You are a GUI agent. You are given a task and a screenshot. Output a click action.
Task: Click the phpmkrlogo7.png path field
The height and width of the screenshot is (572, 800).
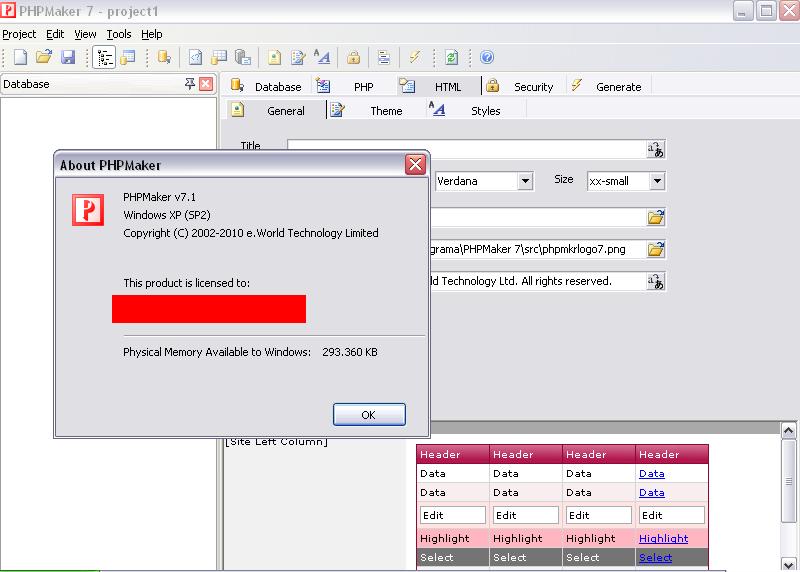click(537, 250)
